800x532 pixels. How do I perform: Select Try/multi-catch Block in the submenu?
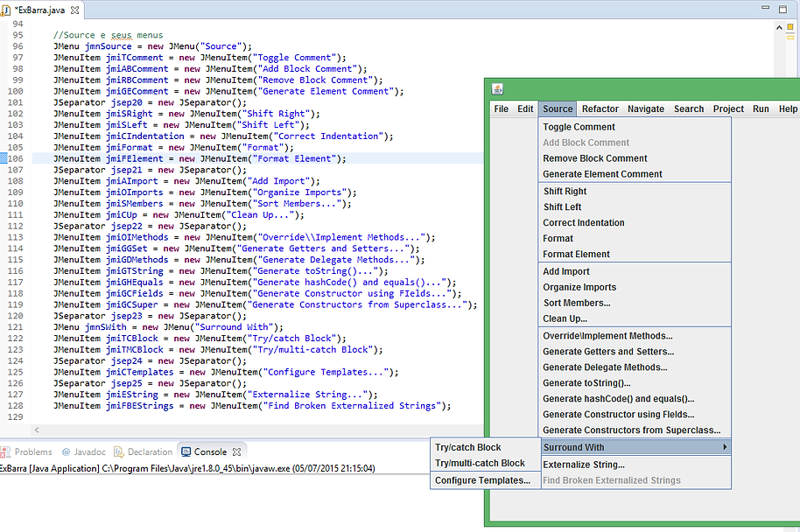tap(485, 463)
